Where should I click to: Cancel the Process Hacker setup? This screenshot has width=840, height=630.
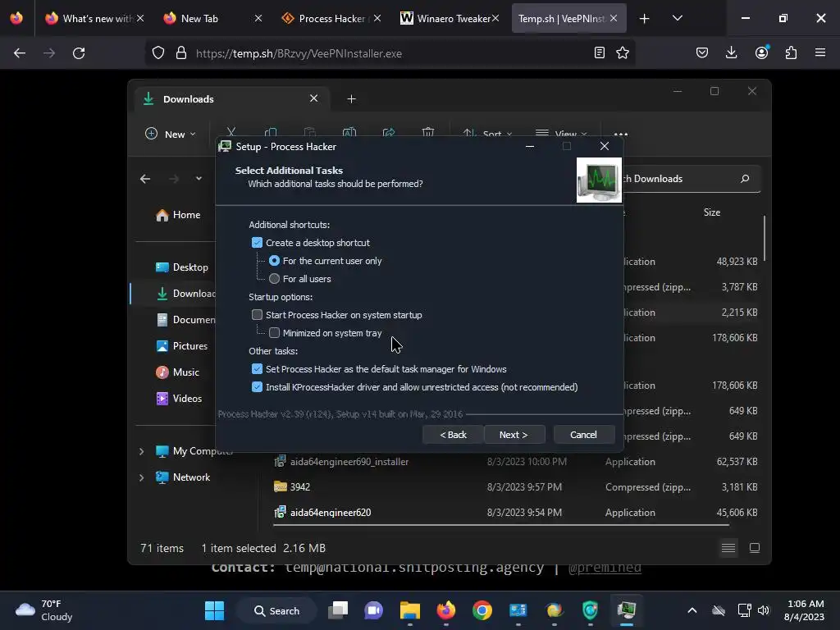(583, 435)
